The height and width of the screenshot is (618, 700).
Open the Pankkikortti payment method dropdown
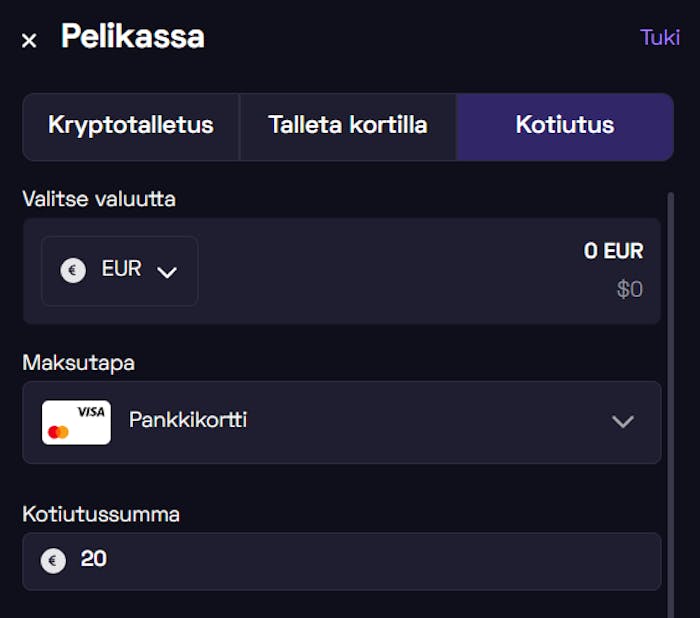point(340,421)
